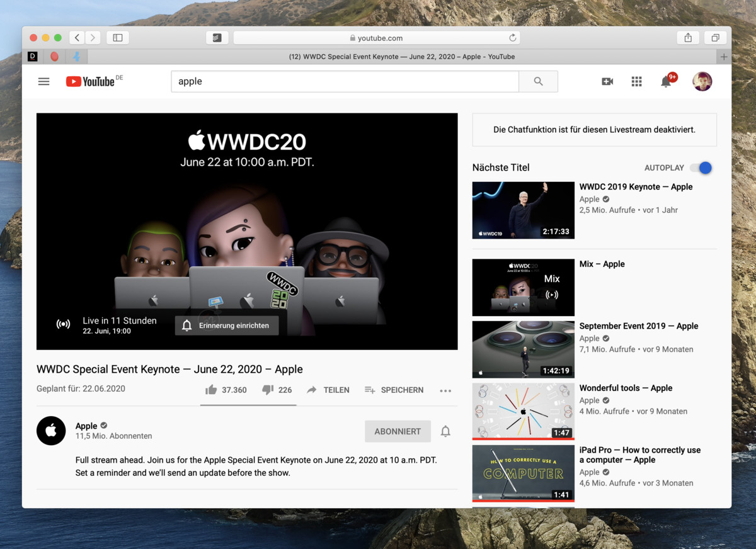Click the Safari address bar youtube.com
The width and height of the screenshot is (756, 549).
coord(376,38)
